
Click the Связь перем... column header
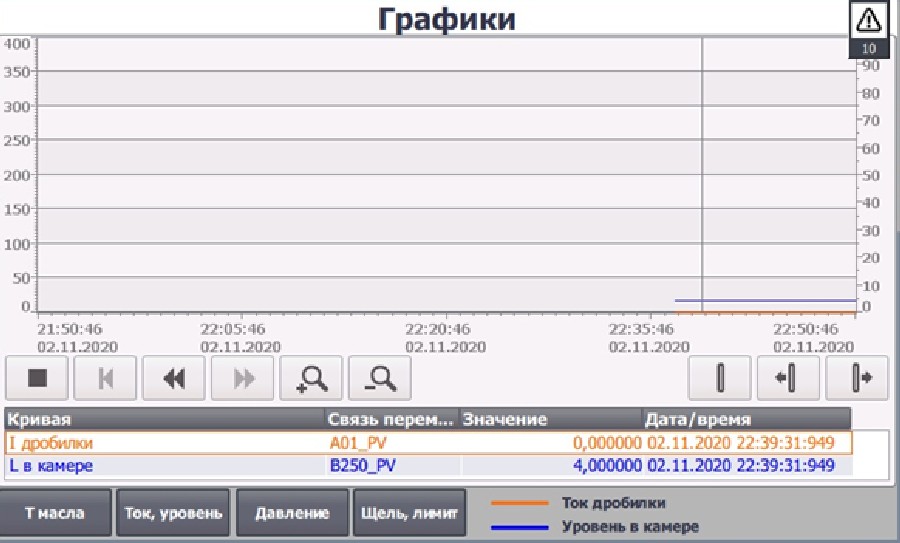(x=392, y=419)
